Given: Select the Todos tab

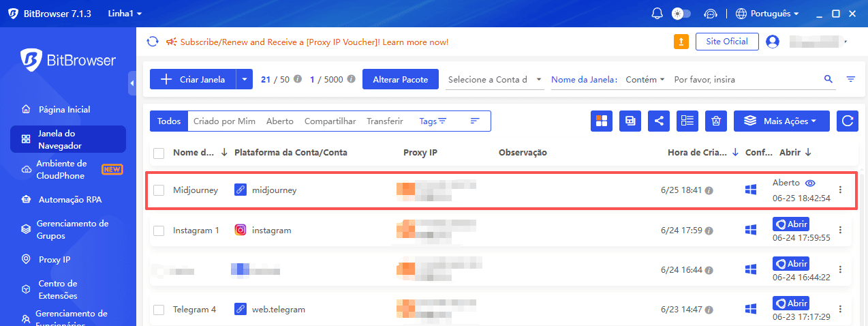Looking at the screenshot, I should click(169, 121).
